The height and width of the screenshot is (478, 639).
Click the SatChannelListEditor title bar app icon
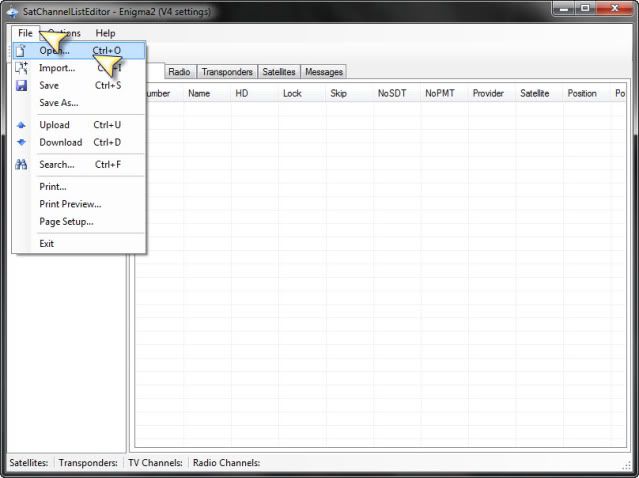click(13, 12)
